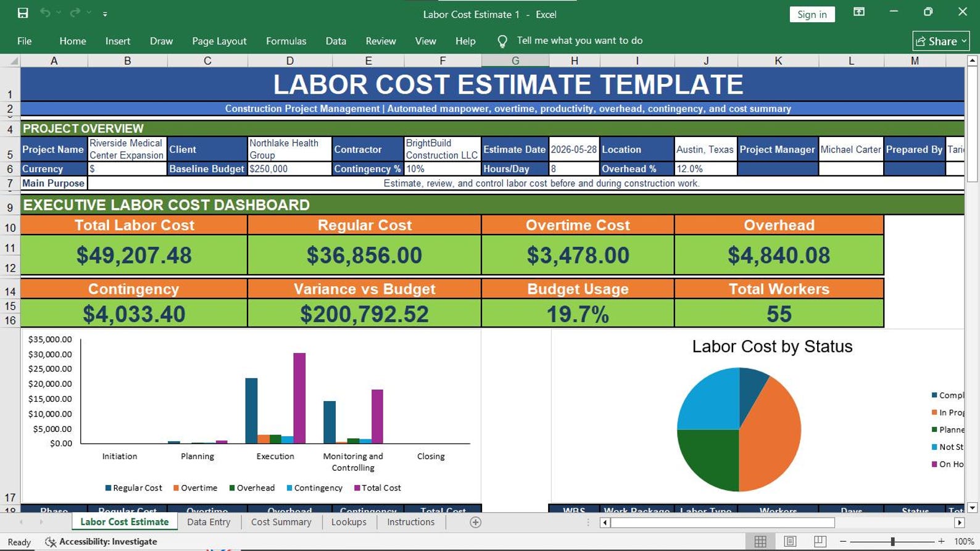Viewport: 980px width, 551px height.
Task: Click the Northlake Health Group cell
Action: click(289, 149)
